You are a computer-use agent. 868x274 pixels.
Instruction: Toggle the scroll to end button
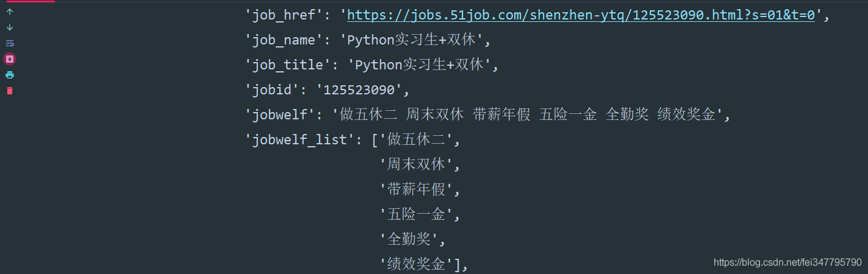(x=10, y=59)
